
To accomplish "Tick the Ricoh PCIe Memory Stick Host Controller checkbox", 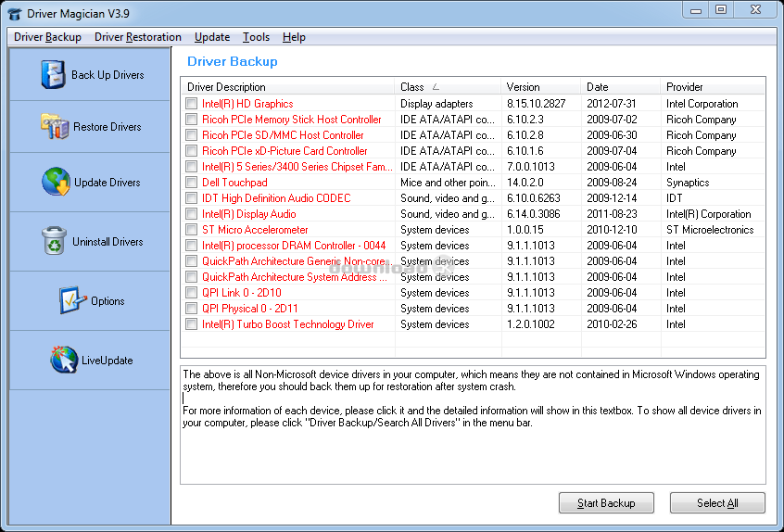I will [191, 119].
